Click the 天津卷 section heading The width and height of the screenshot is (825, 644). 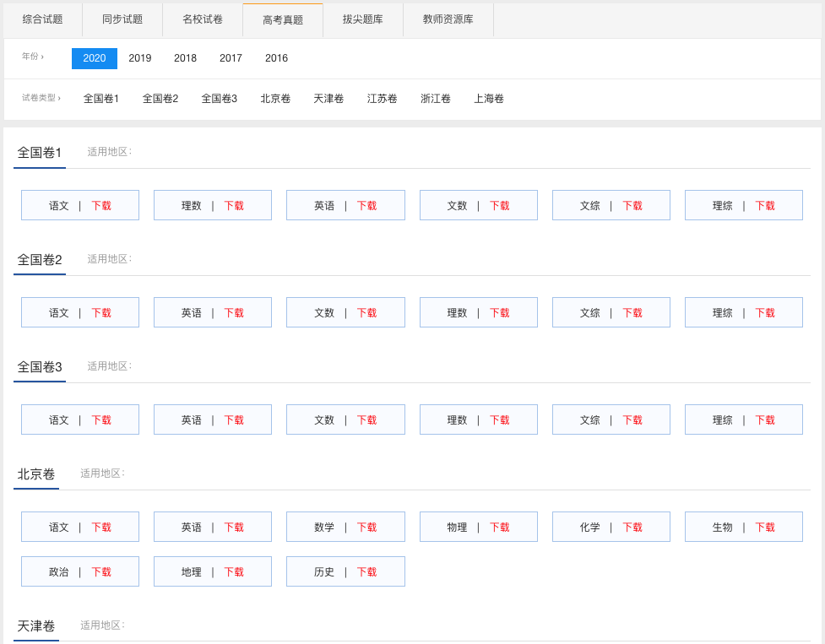click(x=36, y=626)
